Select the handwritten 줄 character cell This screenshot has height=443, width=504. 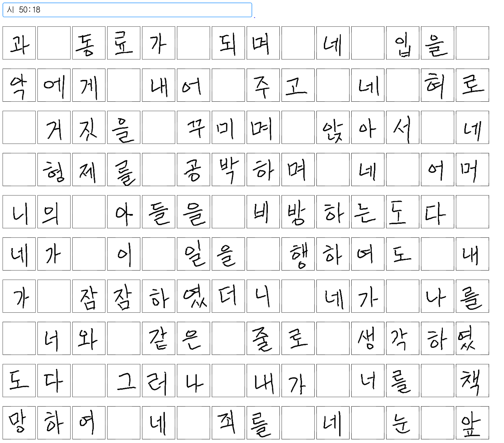click(x=263, y=338)
